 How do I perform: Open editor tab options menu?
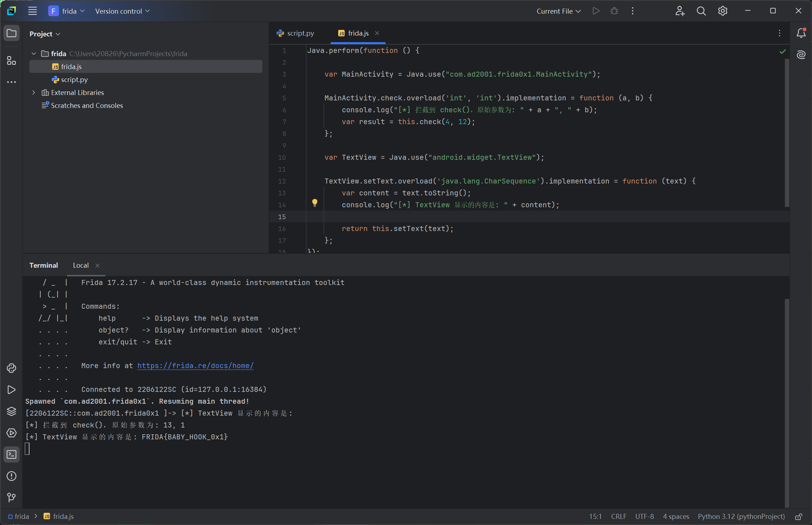click(780, 33)
